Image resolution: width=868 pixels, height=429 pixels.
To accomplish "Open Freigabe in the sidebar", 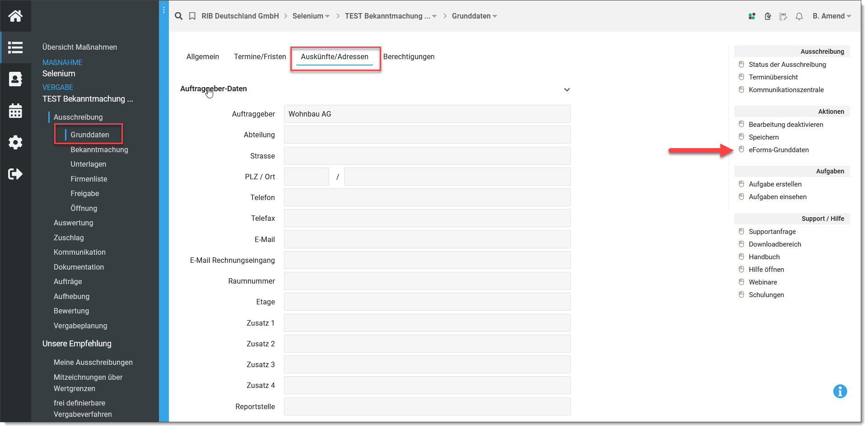I will (85, 193).
